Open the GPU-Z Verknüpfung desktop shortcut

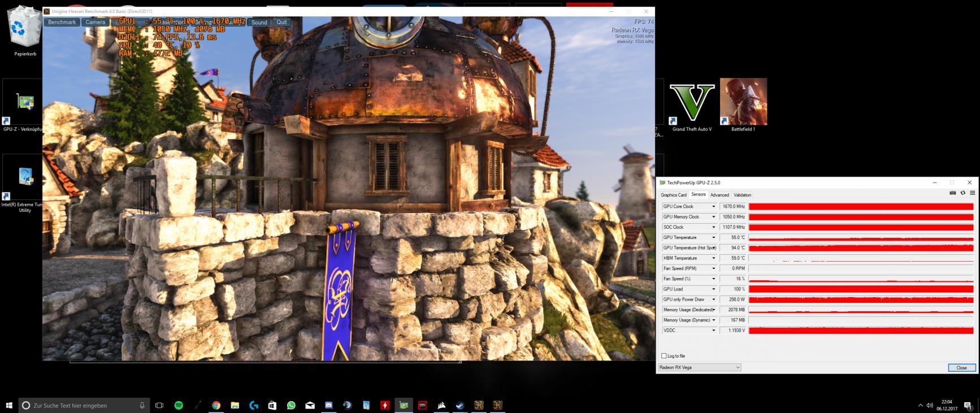[23, 106]
